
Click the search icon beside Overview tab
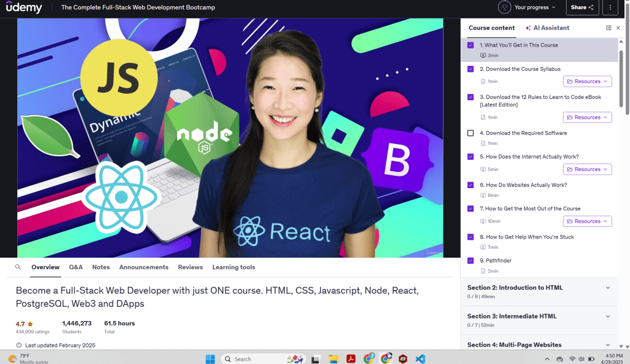pyautogui.click(x=18, y=267)
